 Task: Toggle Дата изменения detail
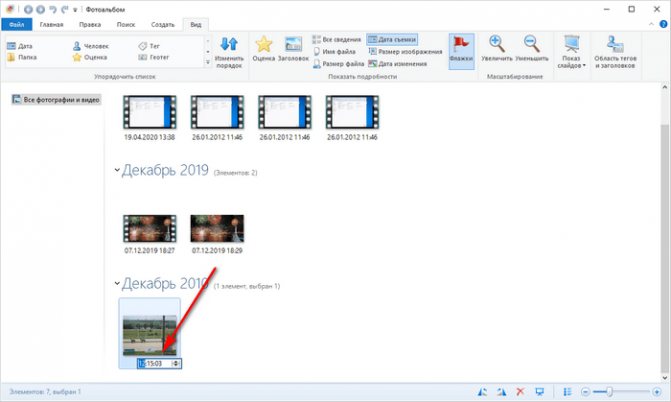click(x=398, y=64)
